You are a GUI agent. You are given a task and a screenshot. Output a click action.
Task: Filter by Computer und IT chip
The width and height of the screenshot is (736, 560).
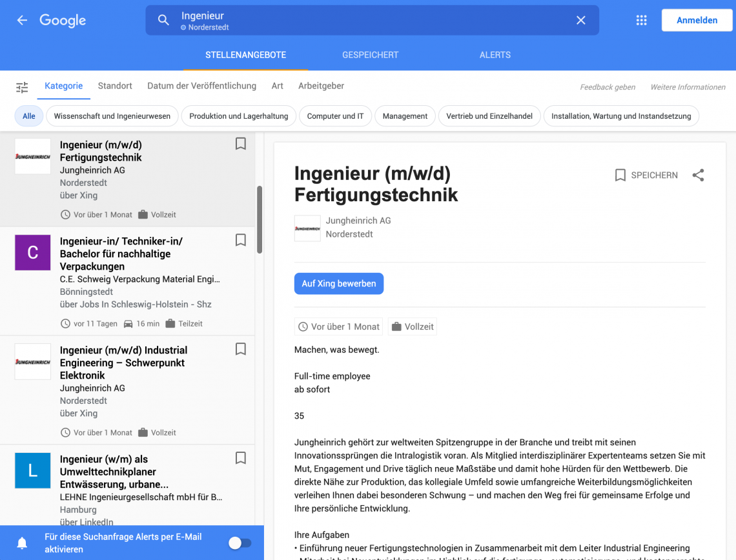[x=335, y=116]
